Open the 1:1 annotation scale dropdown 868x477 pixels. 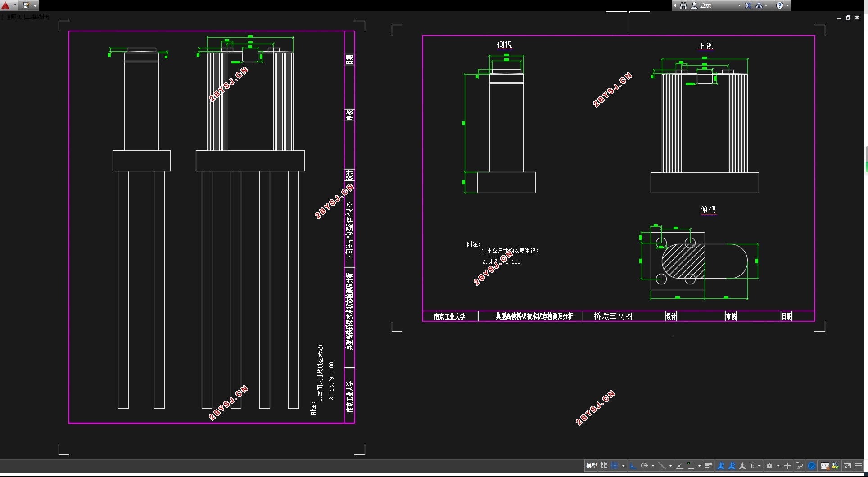(755, 466)
